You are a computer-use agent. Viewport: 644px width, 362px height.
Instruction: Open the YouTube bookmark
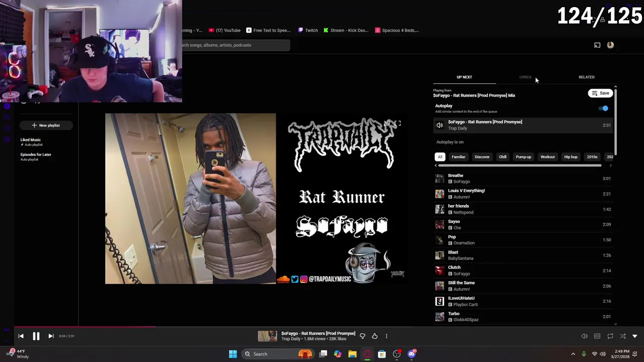224,30
